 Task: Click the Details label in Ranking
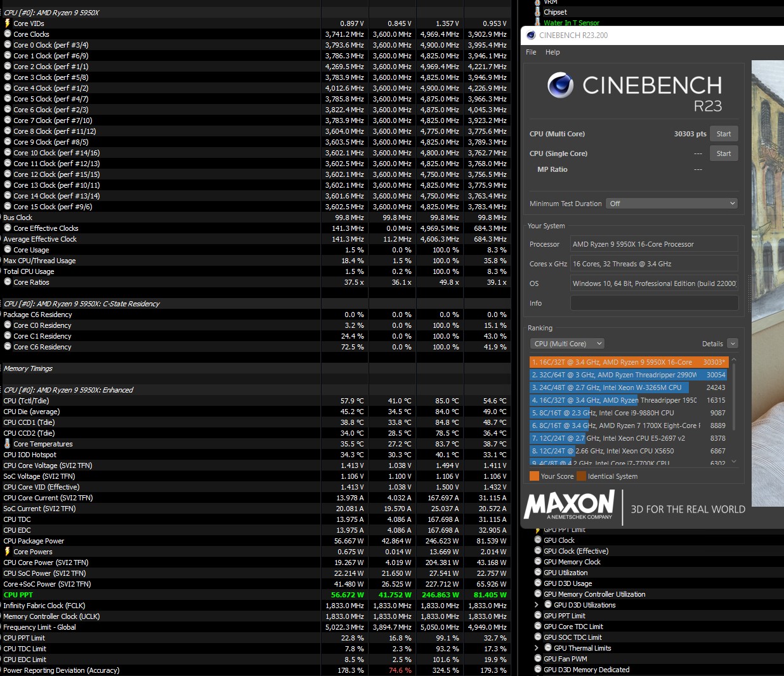(x=712, y=344)
